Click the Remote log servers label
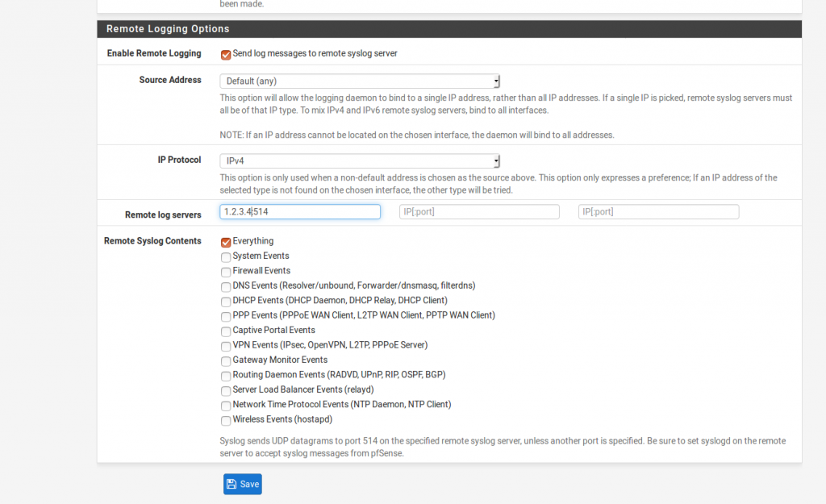 (x=163, y=215)
